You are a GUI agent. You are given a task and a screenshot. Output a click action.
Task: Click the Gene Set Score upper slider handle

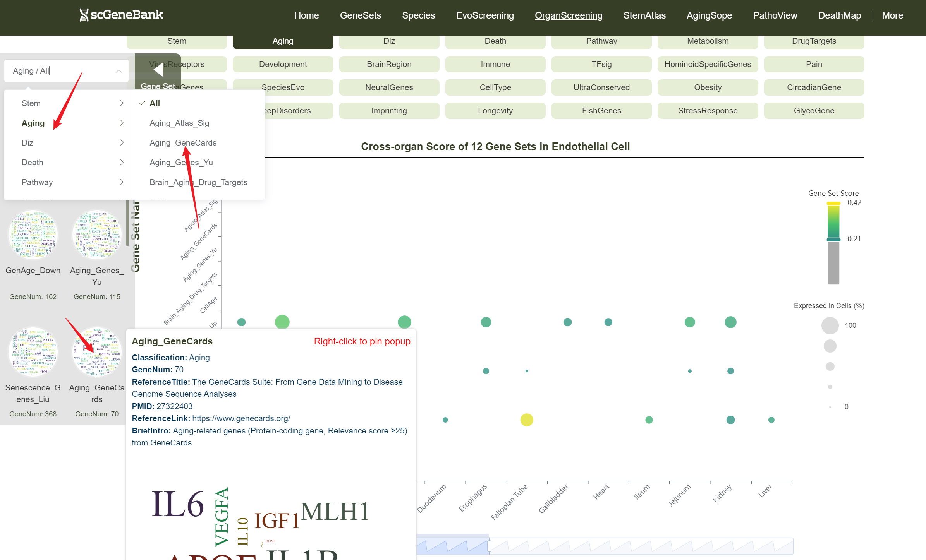(x=833, y=204)
